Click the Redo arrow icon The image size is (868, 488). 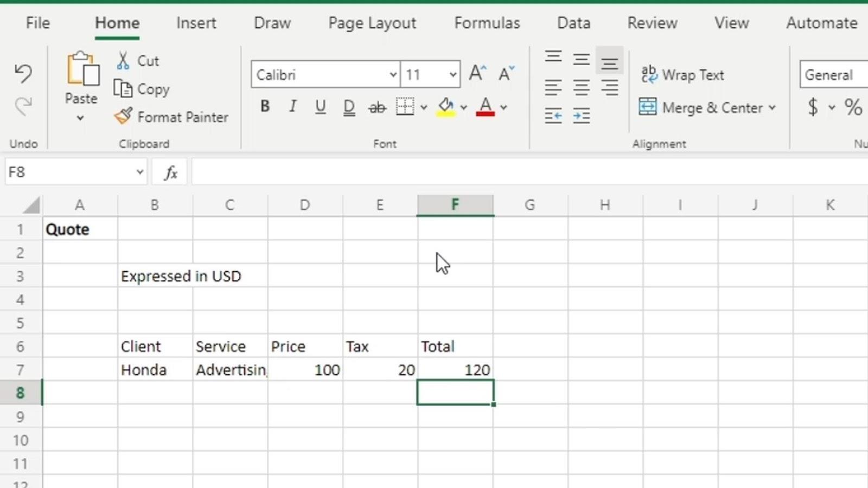pos(23,106)
